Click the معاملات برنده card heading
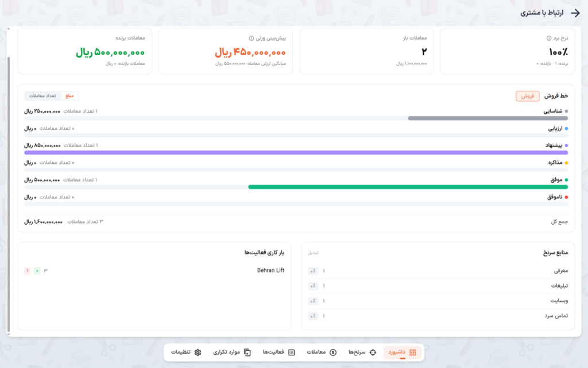This screenshot has height=368, width=588. point(130,38)
